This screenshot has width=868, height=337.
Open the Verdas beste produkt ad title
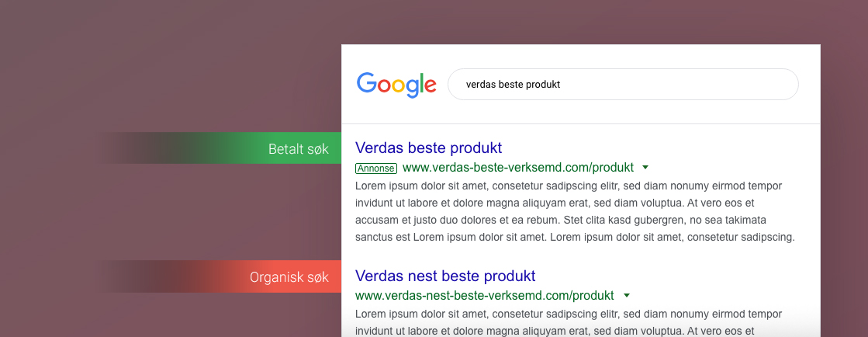428,148
